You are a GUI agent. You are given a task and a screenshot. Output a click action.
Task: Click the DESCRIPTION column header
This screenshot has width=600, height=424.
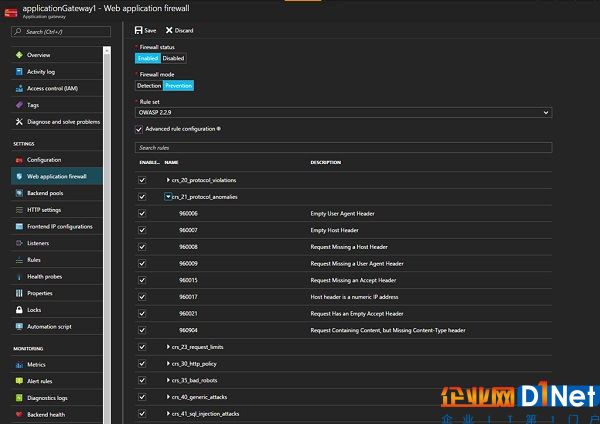tap(326, 163)
